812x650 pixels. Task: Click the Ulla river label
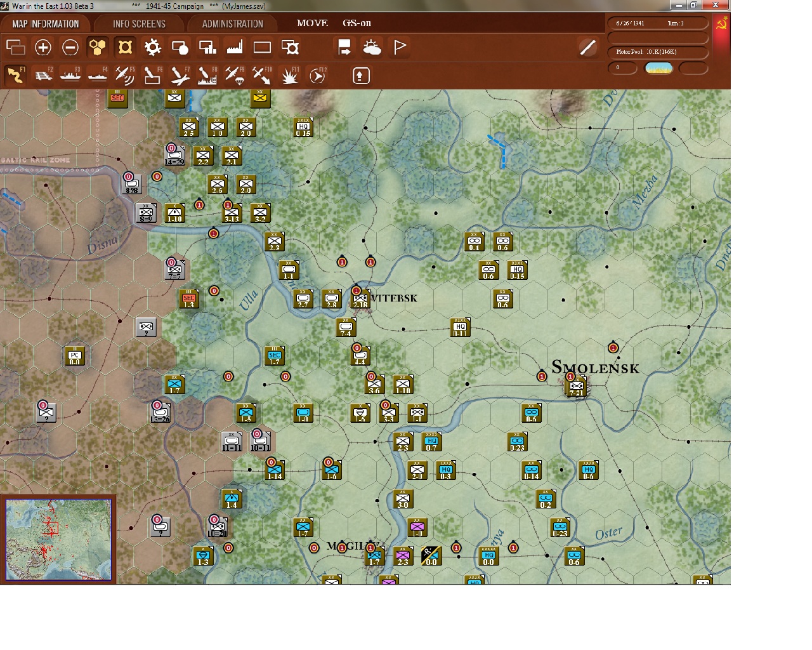click(249, 300)
